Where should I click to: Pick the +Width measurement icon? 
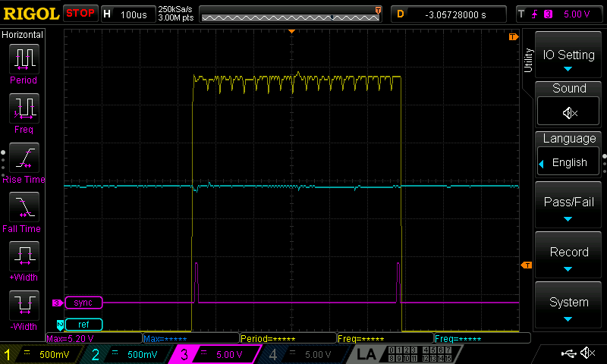point(23,256)
